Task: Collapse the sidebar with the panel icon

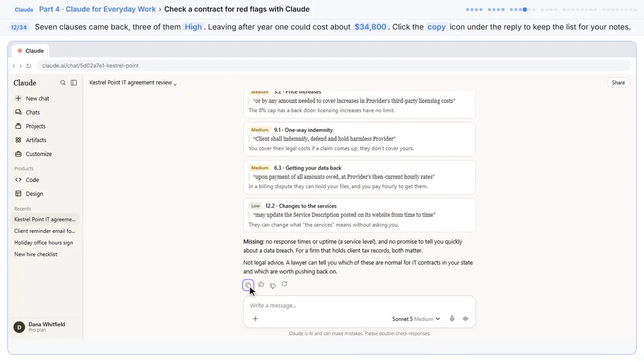Action: (x=74, y=83)
